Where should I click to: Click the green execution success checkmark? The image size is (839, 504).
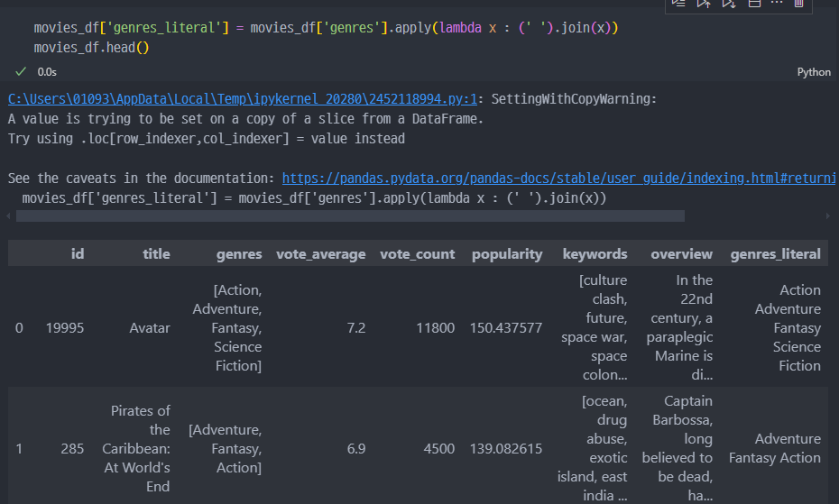21,72
